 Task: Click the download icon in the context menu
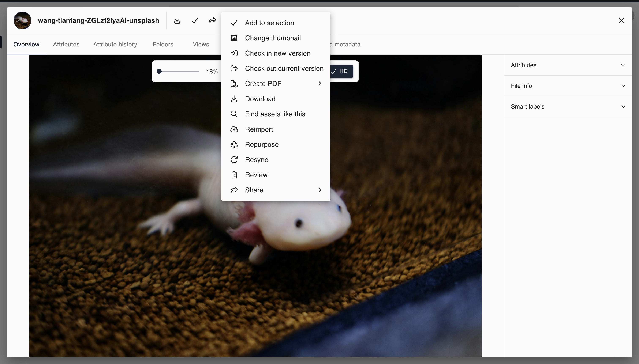pos(234,99)
